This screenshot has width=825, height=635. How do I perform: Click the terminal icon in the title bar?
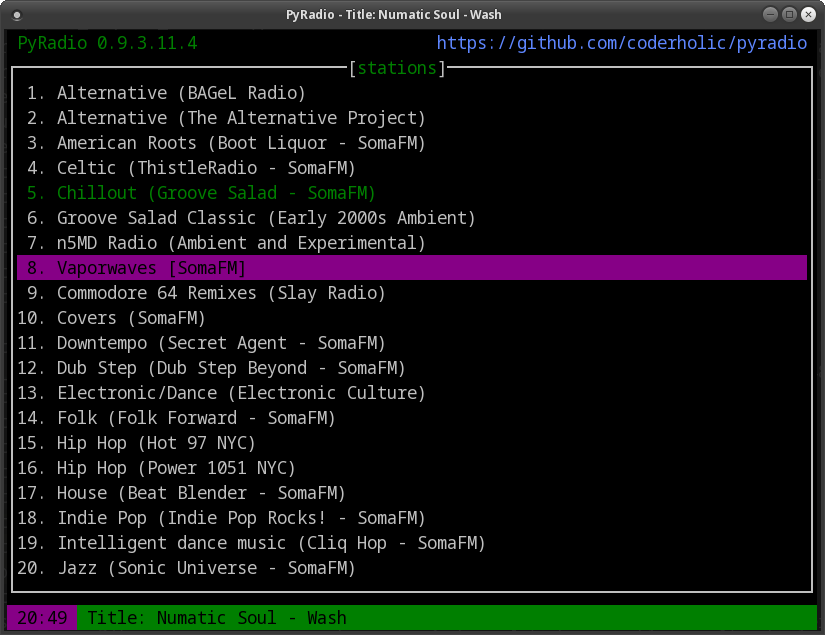click(x=14, y=14)
